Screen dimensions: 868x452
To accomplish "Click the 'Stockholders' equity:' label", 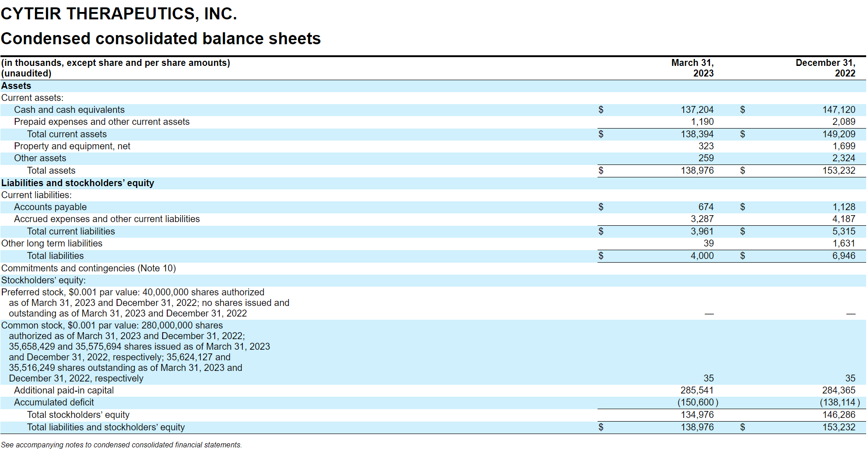I will pos(43,280).
